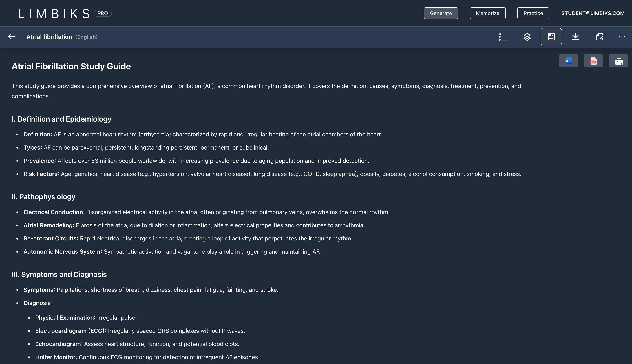632x364 pixels.
Task: Click the PRO badge
Action: pos(103,13)
